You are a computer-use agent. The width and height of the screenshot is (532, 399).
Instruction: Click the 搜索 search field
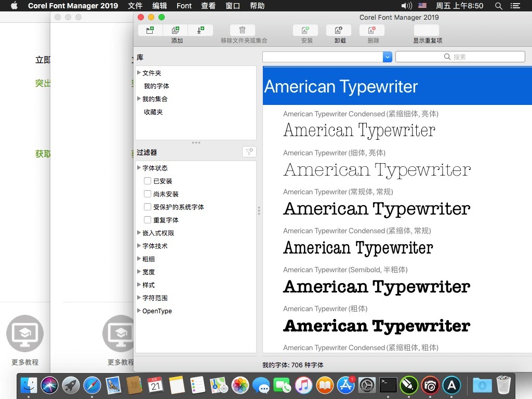(460, 57)
